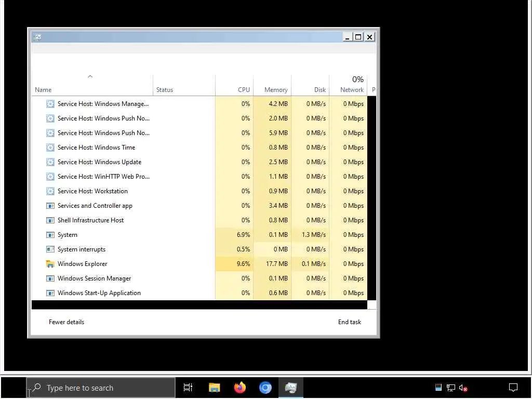Click System interrupts' 0.5% CPU value
Screen dimensions: 532x399
243,249
